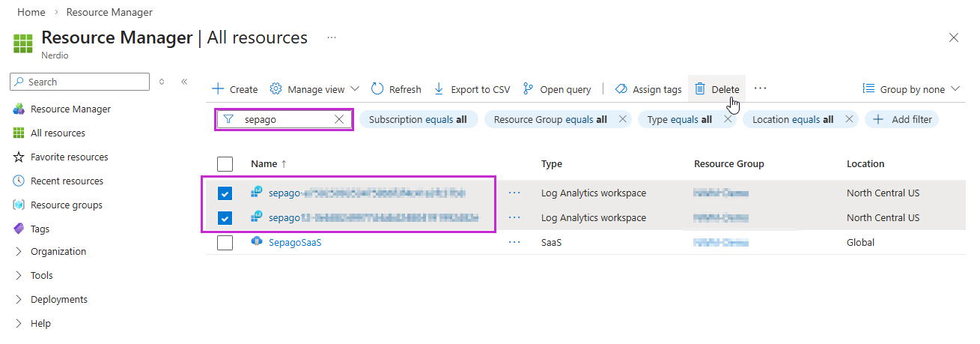Click the SepagoSaaS cloud resource icon

[257, 241]
